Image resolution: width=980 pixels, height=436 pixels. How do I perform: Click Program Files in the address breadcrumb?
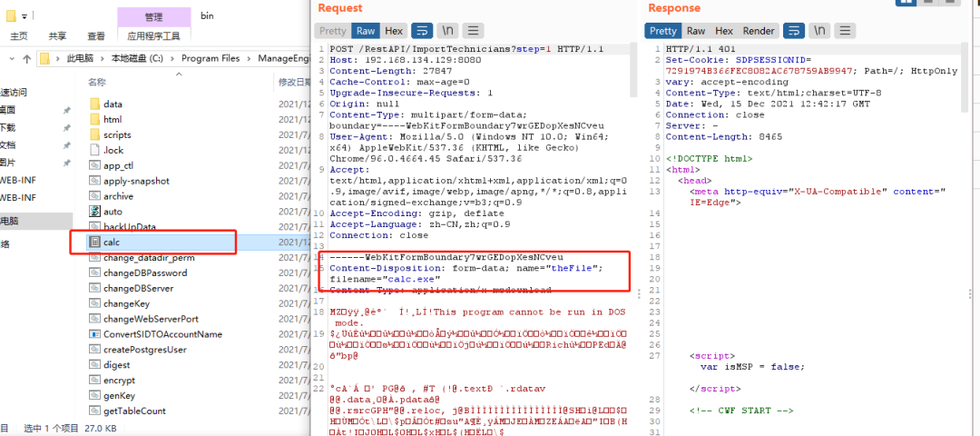pyautogui.click(x=211, y=58)
